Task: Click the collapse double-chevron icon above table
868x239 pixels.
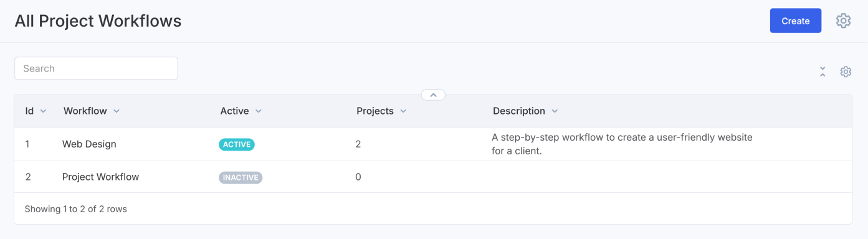Action: 823,72
